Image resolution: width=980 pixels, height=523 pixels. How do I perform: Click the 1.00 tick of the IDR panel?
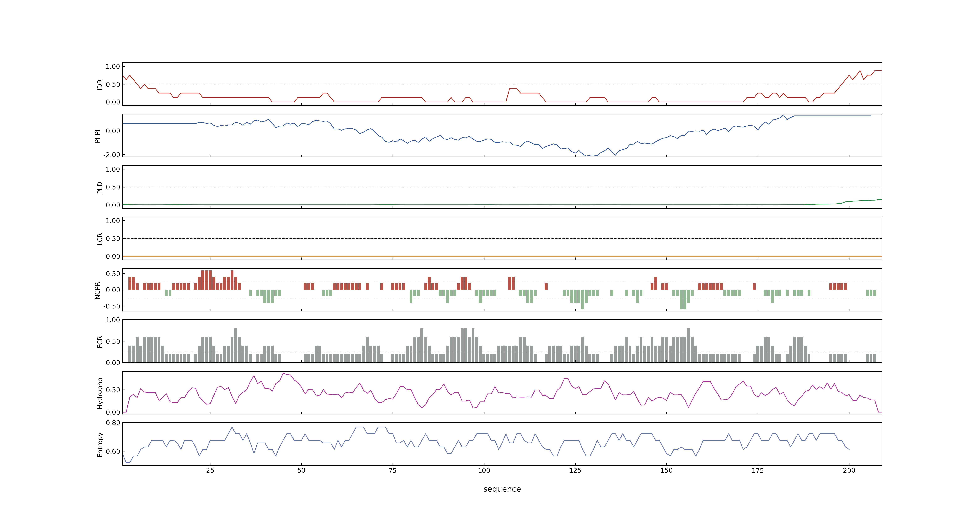click(113, 67)
